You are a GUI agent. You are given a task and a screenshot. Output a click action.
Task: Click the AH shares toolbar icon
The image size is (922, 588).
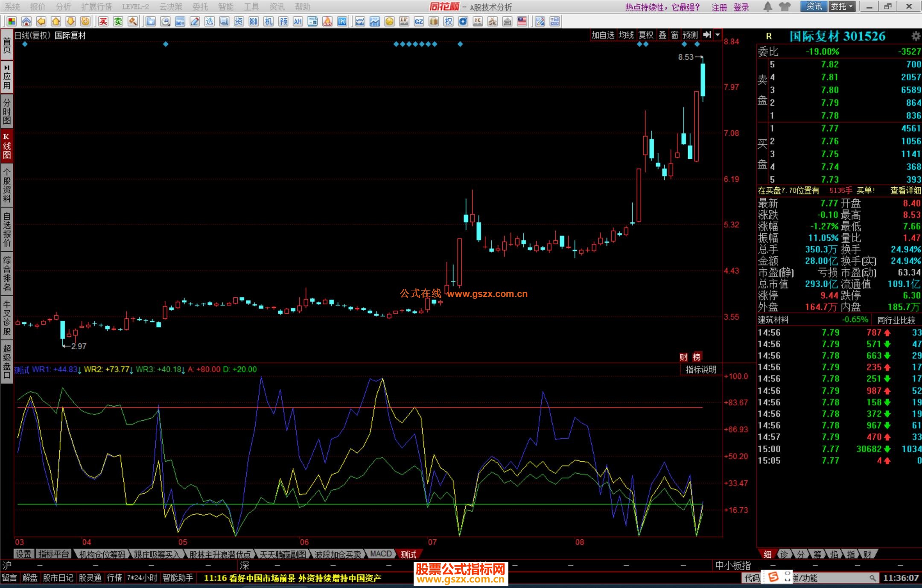pos(298,22)
